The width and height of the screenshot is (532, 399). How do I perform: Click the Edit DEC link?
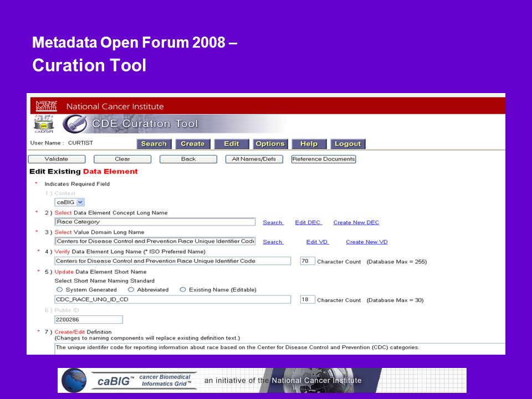(x=308, y=223)
